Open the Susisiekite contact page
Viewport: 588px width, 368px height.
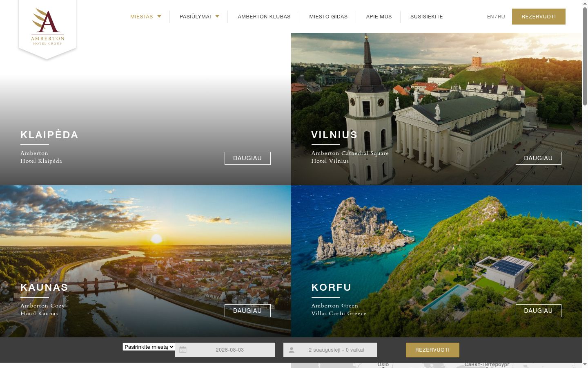tap(427, 17)
